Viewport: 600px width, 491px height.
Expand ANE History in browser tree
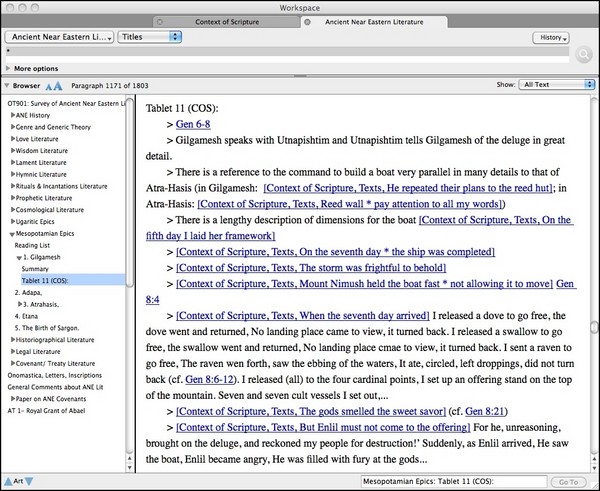click(13, 115)
